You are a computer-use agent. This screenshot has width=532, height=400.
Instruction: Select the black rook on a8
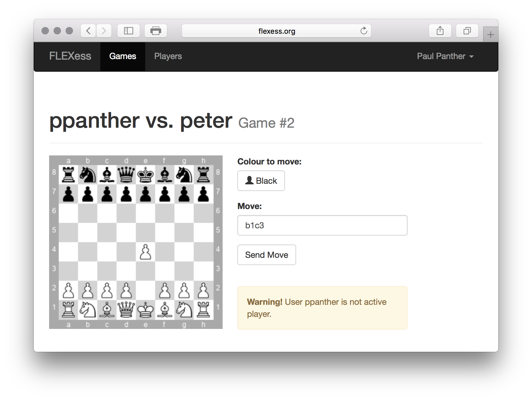[68, 175]
